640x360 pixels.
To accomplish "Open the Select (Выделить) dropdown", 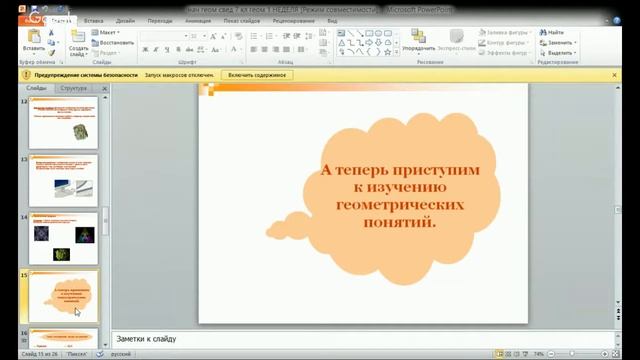I will (x=558, y=53).
